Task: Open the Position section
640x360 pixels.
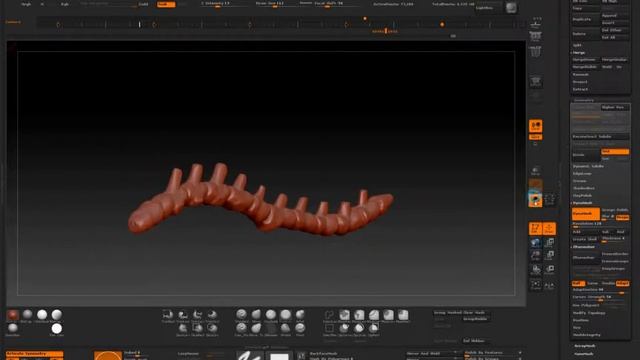Action: pyautogui.click(x=580, y=320)
